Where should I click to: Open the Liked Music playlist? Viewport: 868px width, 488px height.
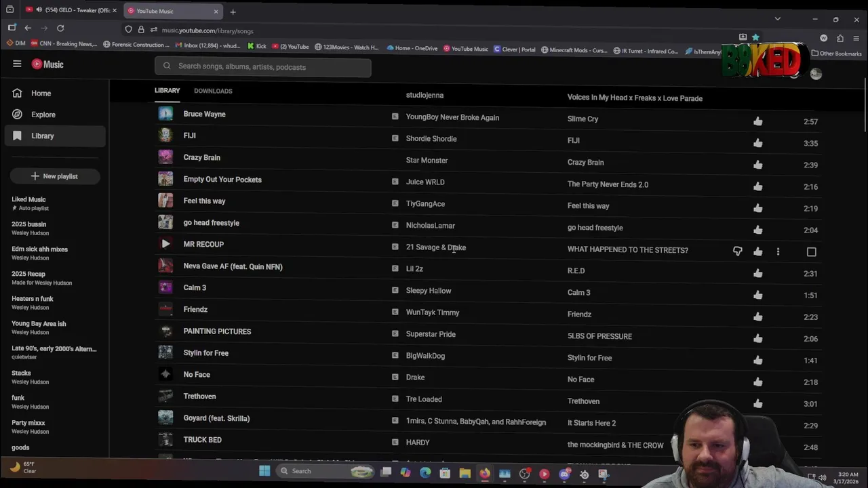point(28,199)
